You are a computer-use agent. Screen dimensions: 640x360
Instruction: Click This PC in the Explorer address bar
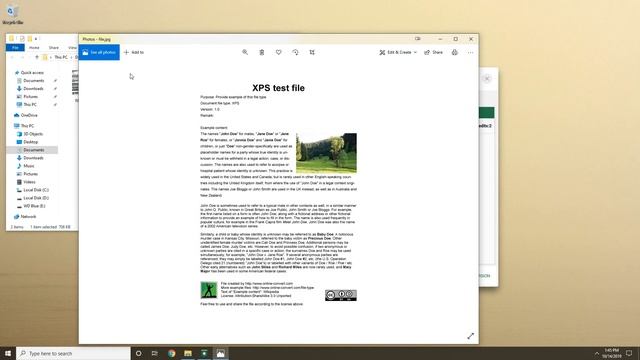[x=61, y=57]
